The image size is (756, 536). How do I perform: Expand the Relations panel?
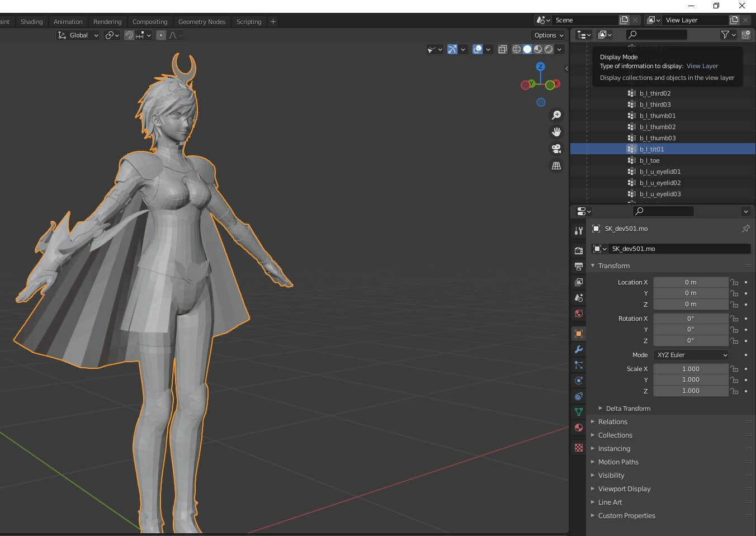[x=612, y=422]
